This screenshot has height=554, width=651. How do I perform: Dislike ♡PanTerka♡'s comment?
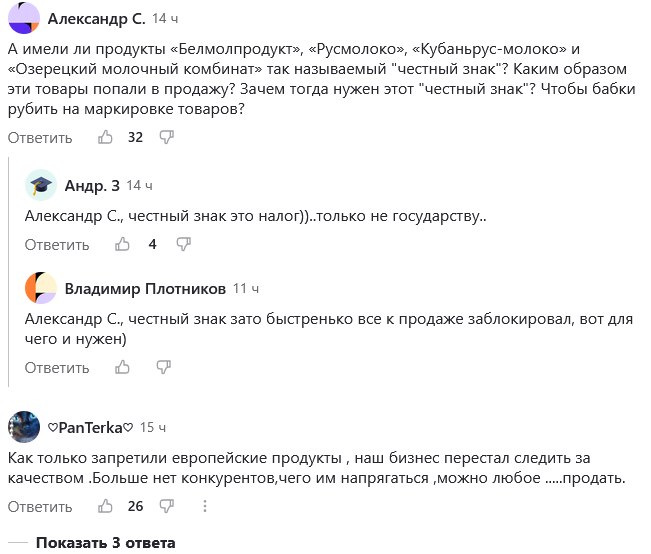(x=167, y=506)
